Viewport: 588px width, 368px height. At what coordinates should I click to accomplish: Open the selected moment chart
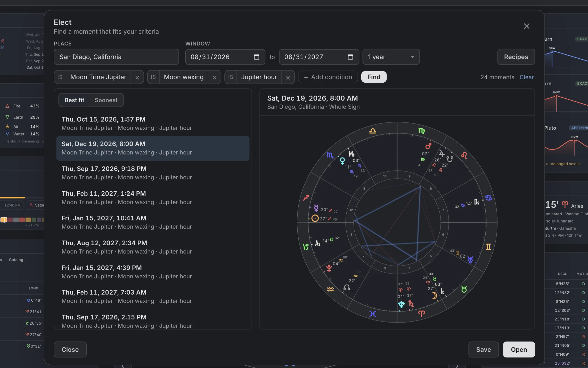pos(519,349)
